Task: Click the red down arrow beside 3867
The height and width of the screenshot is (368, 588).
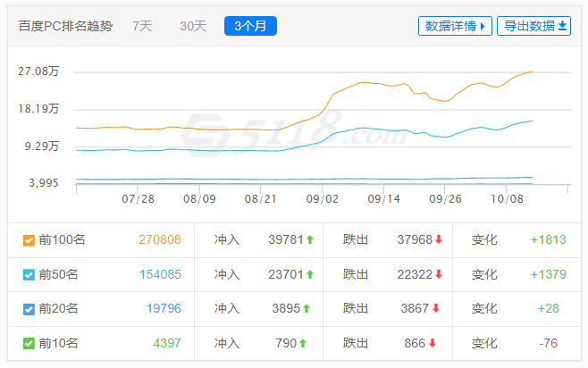Action: click(436, 308)
